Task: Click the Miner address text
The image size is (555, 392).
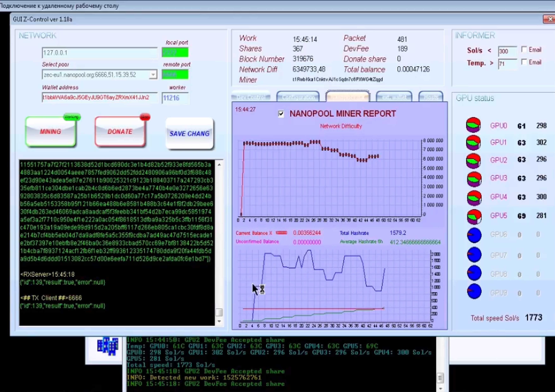Action: pos(338,80)
